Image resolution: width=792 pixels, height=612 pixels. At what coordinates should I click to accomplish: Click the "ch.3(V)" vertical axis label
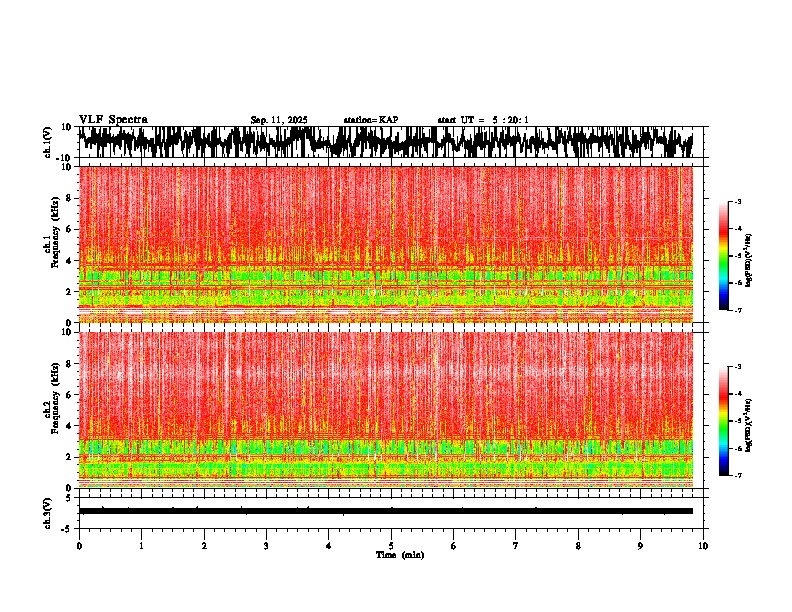(x=48, y=513)
